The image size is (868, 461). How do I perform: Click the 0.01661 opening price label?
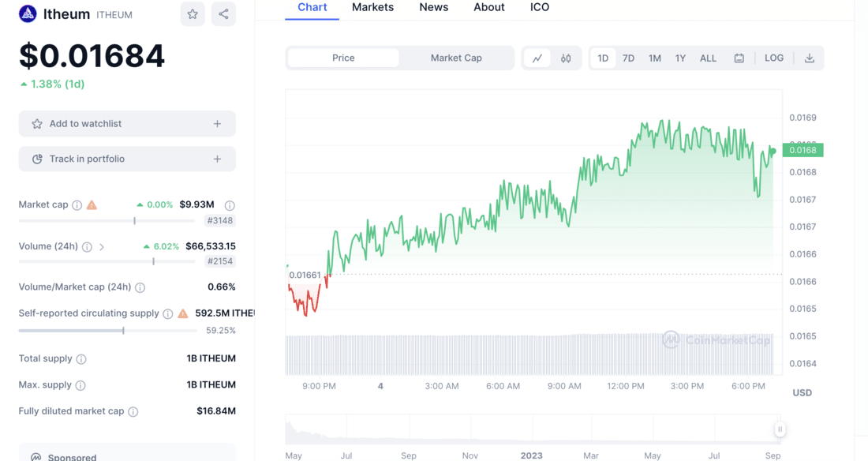point(305,275)
